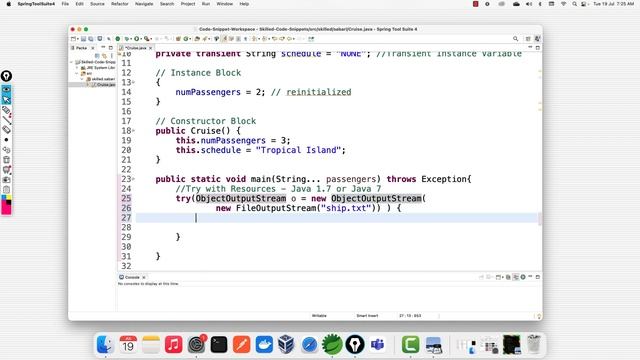Open the Run configurations dropdown arrow
Viewport: 640px width, 360px height.
[141, 39]
